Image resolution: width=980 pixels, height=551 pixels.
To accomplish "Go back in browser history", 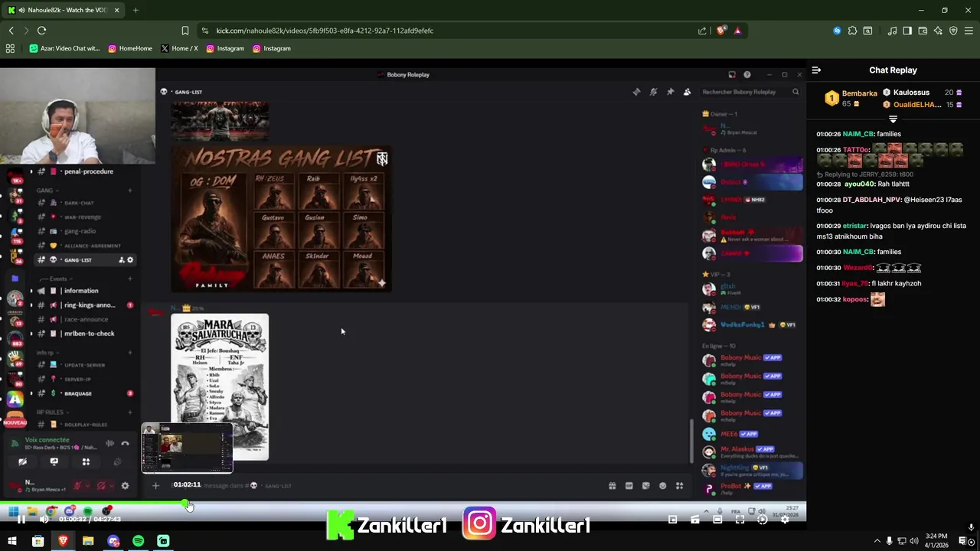I will click(11, 31).
